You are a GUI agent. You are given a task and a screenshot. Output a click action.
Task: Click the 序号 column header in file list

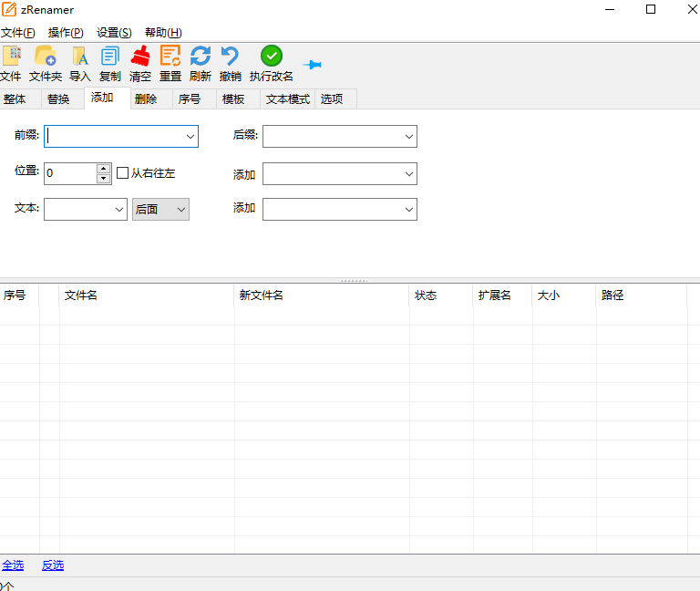pos(20,295)
